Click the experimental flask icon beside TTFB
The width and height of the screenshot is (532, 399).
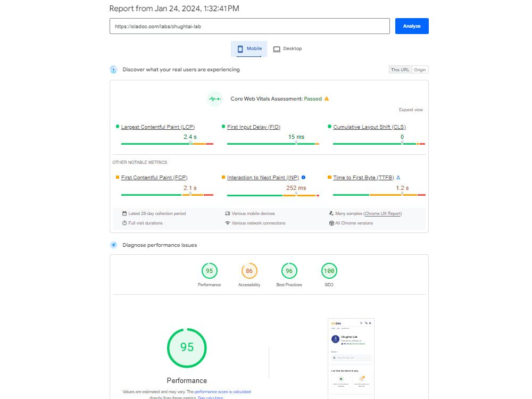[398, 178]
